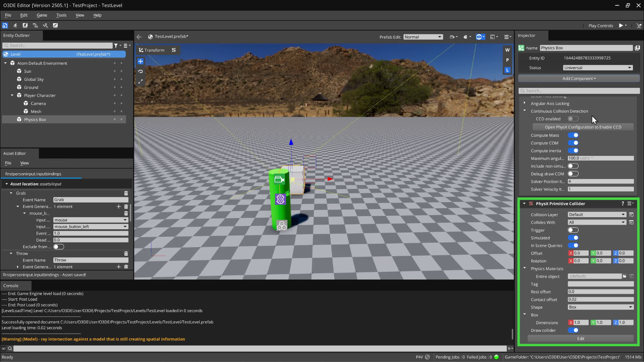This screenshot has width=644, height=362.
Task: Open the main View menu
Action: click(x=80, y=15)
